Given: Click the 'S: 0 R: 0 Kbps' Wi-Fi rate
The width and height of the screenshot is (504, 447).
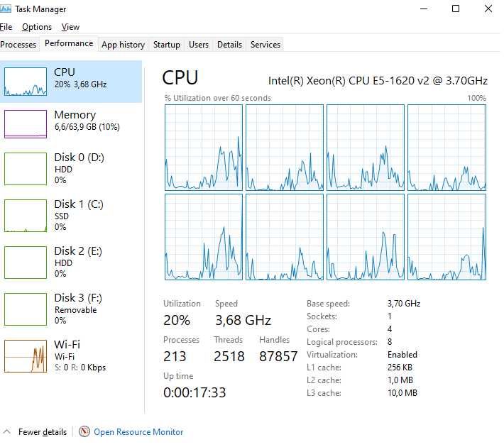Looking at the screenshot, I should [x=80, y=368].
